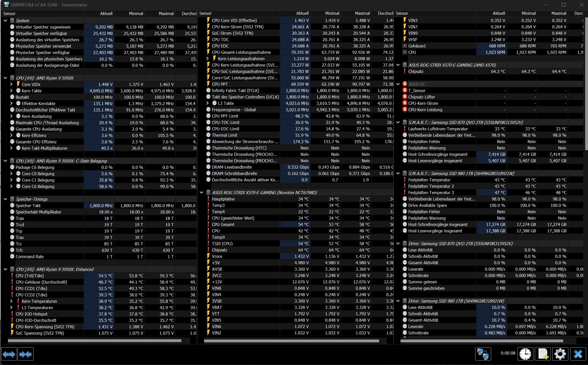
Task: Click the expand columns arrows button
Action: coord(9,354)
